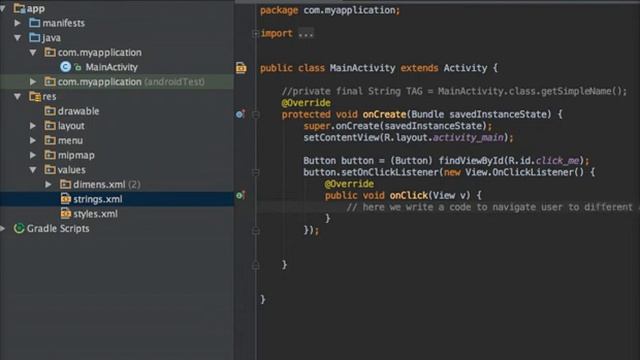Collapse the setOnClickListener fold marker
The width and height of the screenshot is (640, 360).
(256, 173)
